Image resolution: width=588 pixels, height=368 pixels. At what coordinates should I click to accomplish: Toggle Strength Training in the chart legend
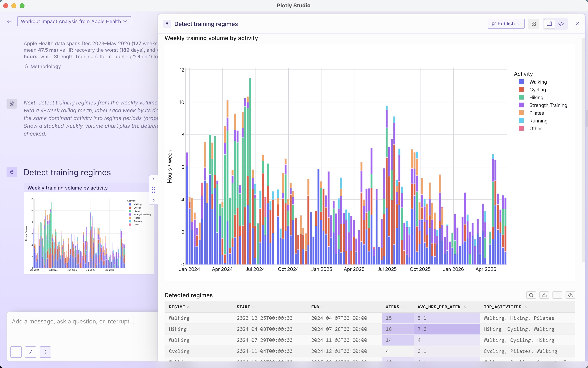[543, 105]
